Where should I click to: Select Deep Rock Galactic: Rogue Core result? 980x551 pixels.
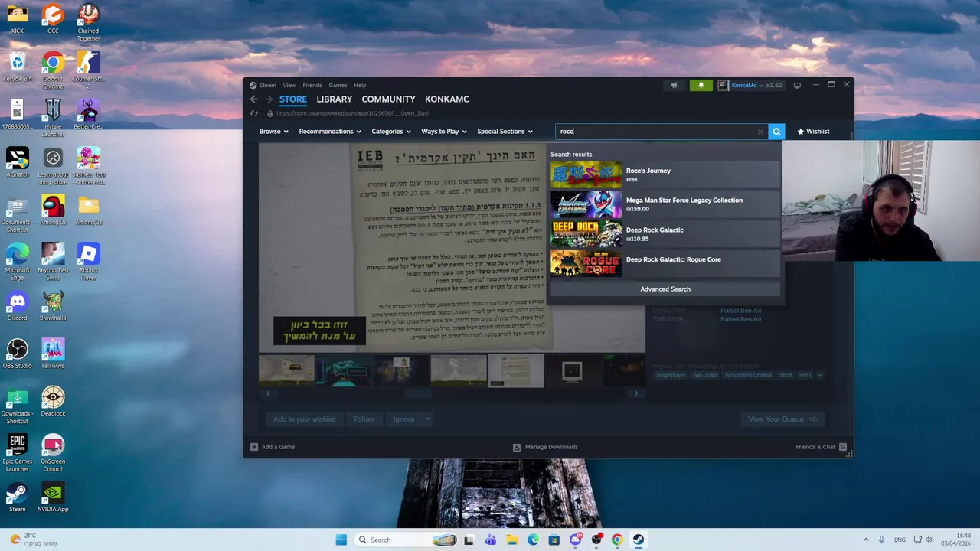[665, 263]
